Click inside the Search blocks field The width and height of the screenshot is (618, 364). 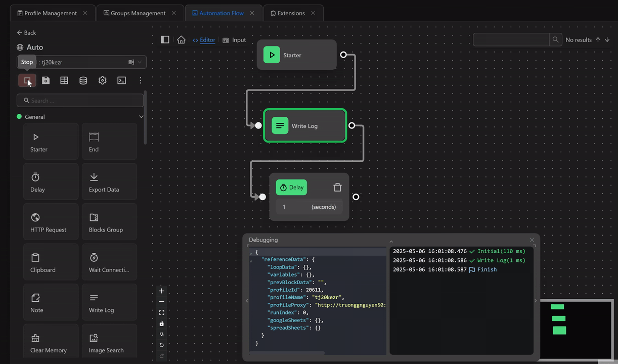pos(80,100)
